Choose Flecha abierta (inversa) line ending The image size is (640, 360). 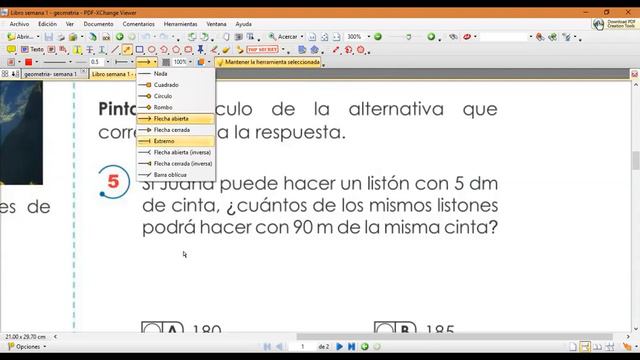[176, 152]
